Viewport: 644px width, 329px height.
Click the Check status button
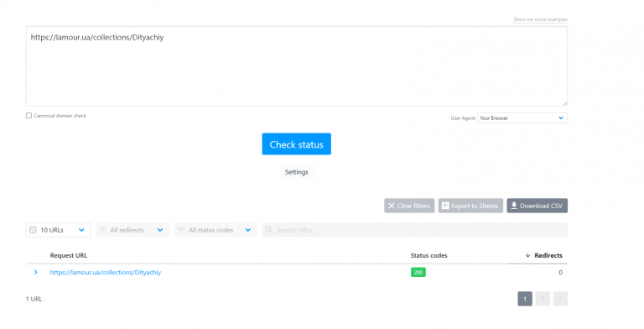click(x=297, y=144)
